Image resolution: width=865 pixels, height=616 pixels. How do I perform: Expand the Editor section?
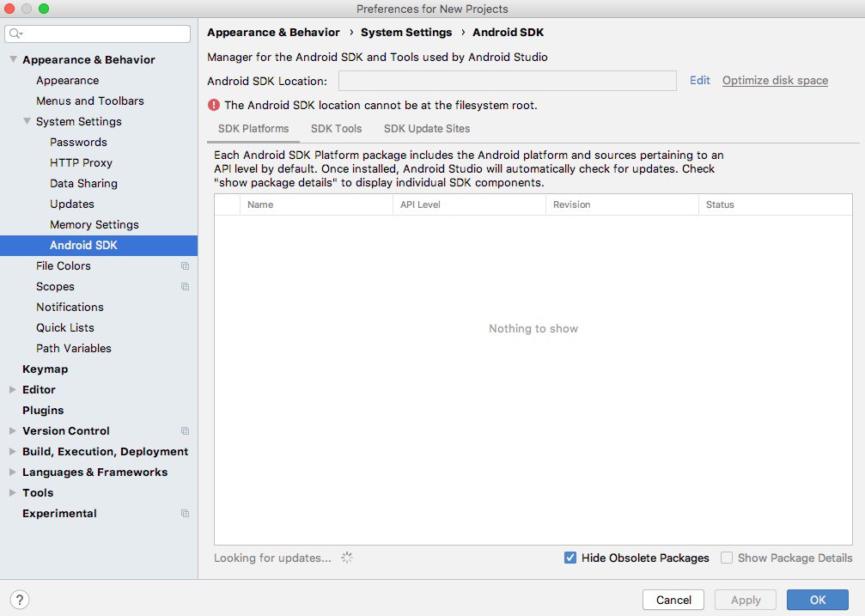click(13, 390)
